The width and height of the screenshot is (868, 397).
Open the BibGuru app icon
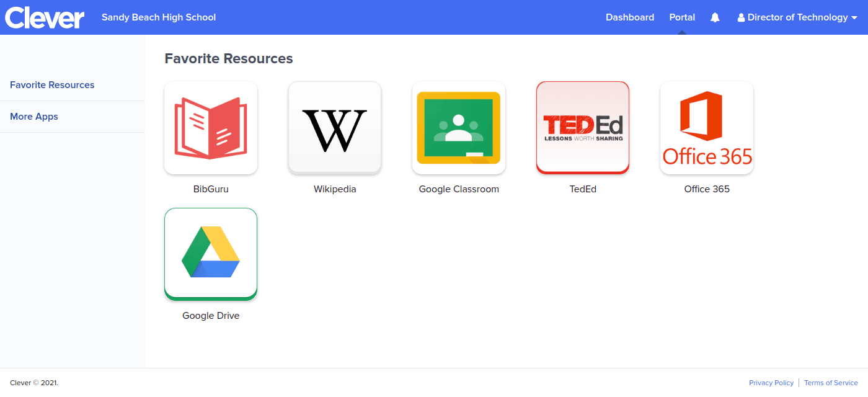tap(211, 128)
